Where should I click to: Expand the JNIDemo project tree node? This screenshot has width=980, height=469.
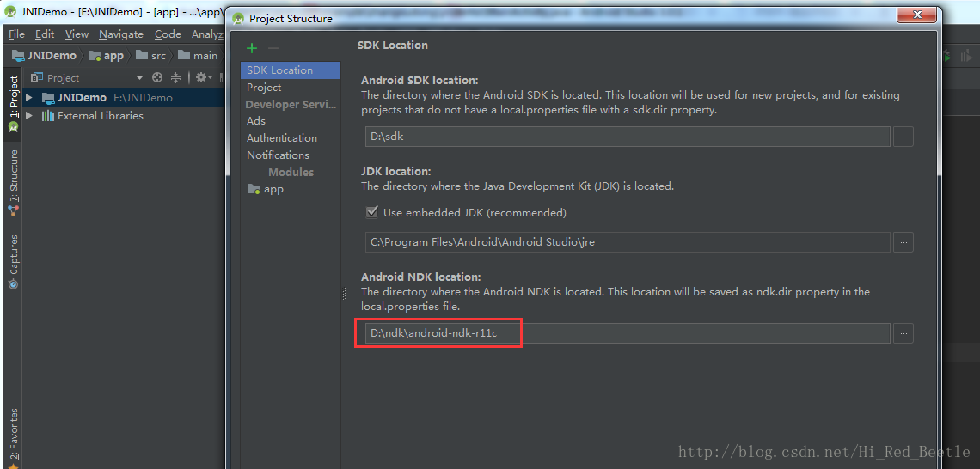click(29, 98)
